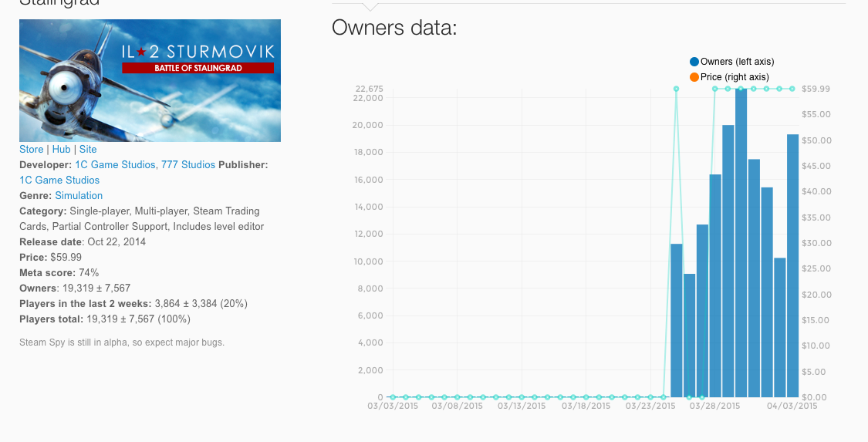Click the blue Owners legend dot
The height and width of the screenshot is (442, 868).
click(694, 62)
